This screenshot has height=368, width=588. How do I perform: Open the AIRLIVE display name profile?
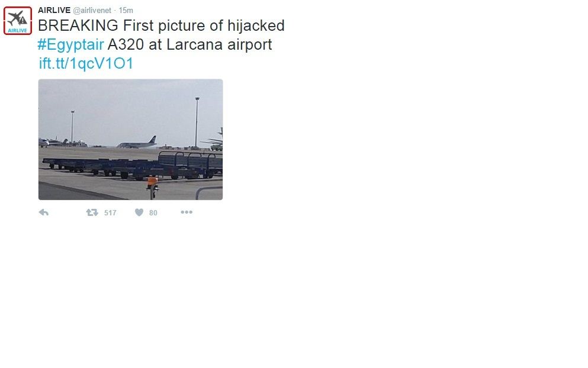(x=54, y=10)
